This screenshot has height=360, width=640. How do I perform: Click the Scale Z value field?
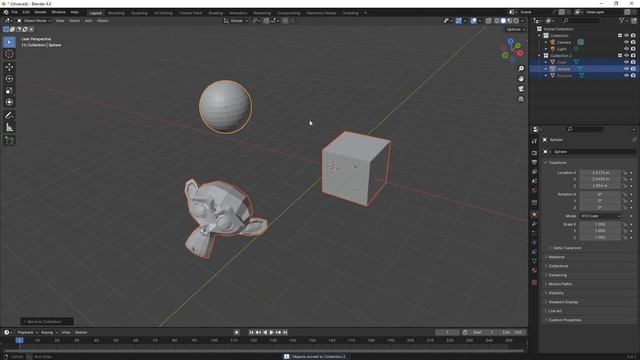point(600,238)
